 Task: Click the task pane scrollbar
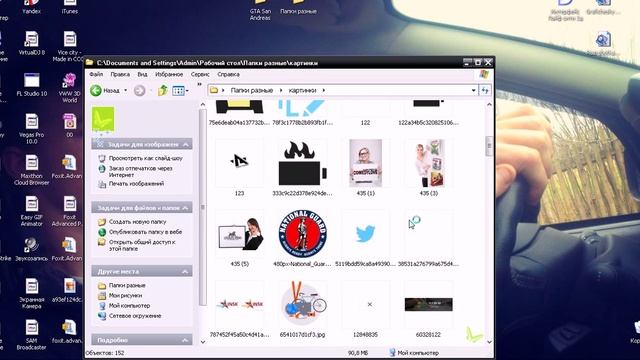tap(202, 207)
